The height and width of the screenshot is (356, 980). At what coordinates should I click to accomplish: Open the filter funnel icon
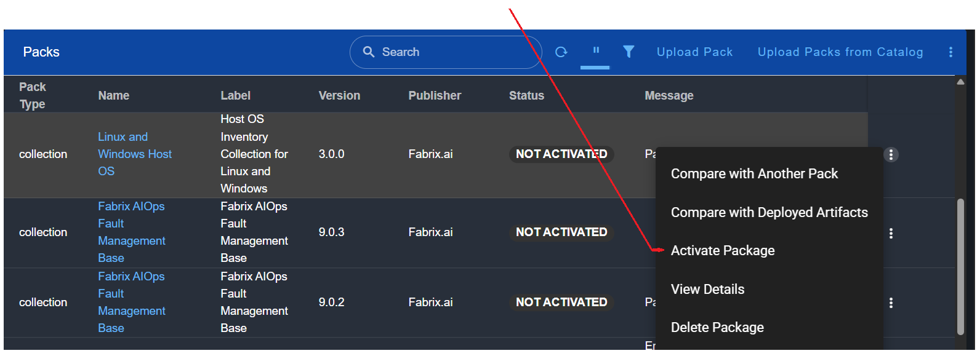click(628, 52)
